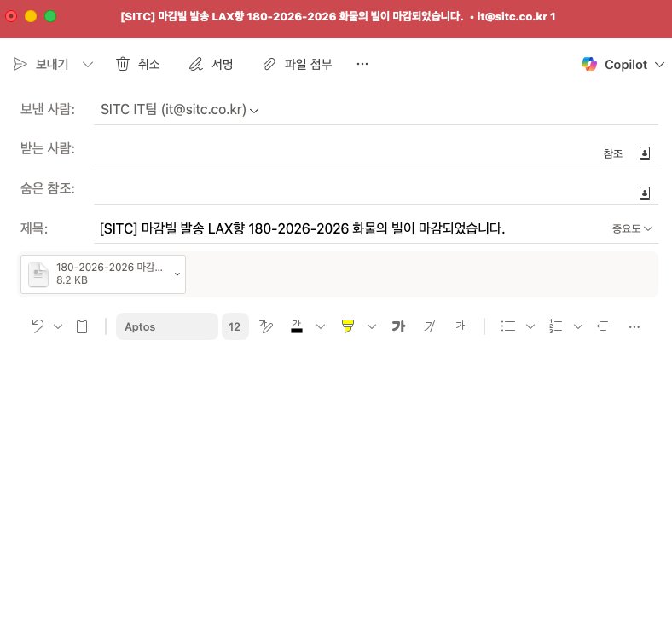Discard the draft using the 취소 trash button

click(x=137, y=64)
